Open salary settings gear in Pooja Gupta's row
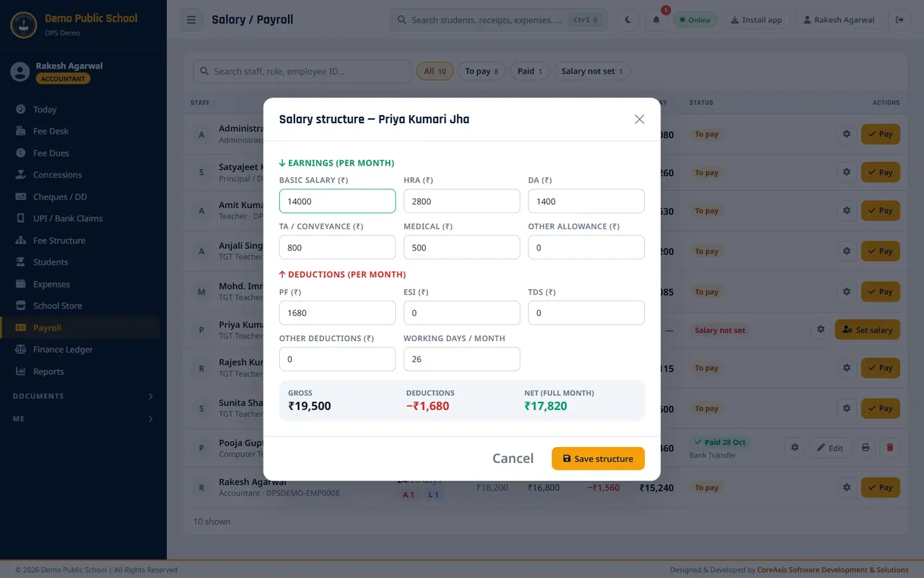The width and height of the screenshot is (924, 578). tap(794, 448)
